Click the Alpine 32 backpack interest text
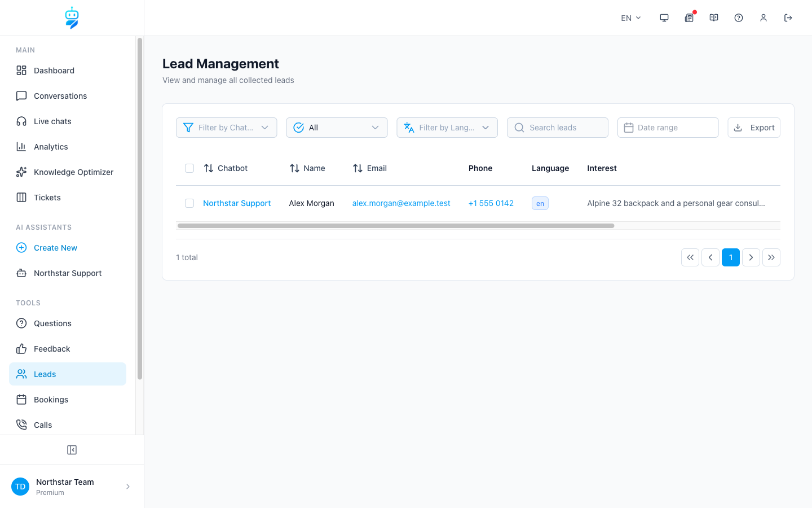This screenshot has height=508, width=812. click(x=676, y=203)
